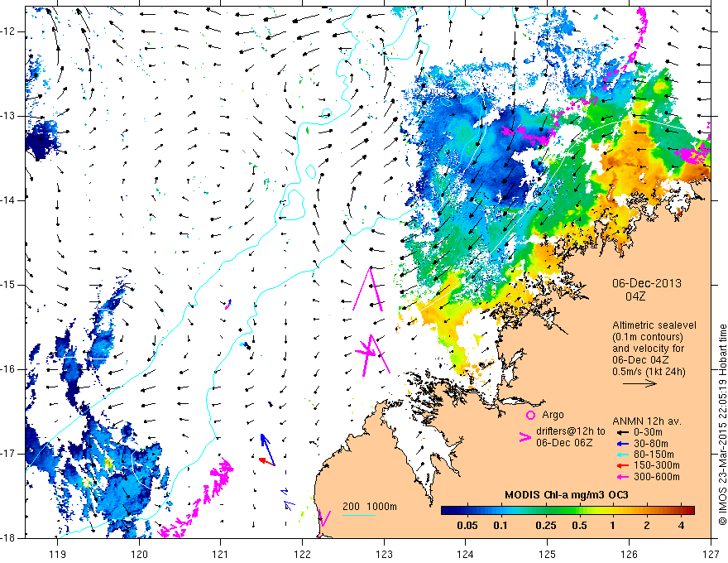Click the '80-150m' depth label

pyautogui.click(x=654, y=455)
